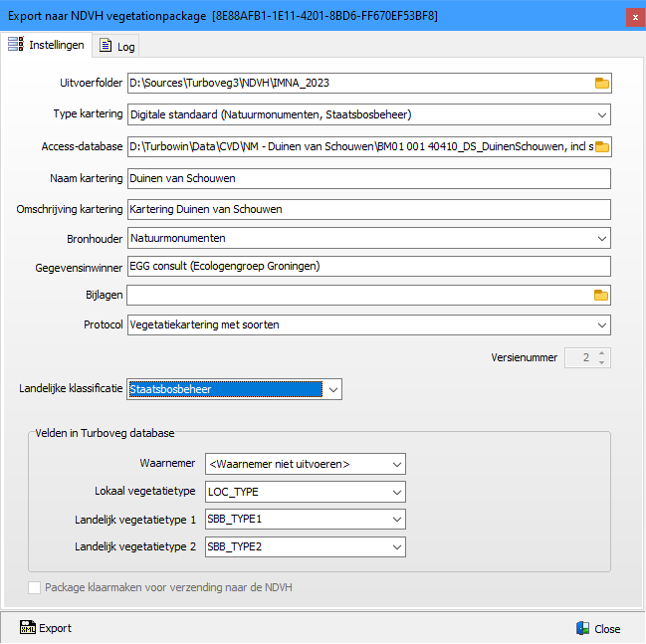The image size is (646, 644).
Task: Open the Bronhouder dropdown list
Action: [602, 239]
